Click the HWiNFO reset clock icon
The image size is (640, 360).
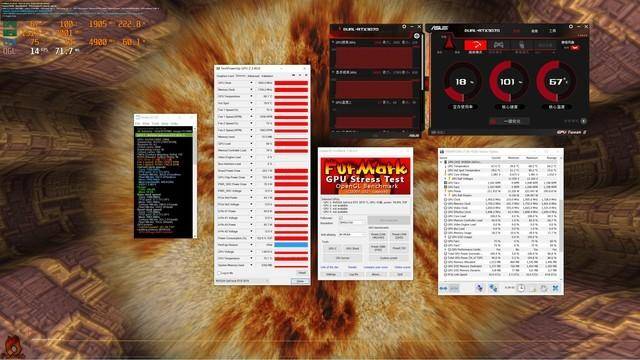521,288
